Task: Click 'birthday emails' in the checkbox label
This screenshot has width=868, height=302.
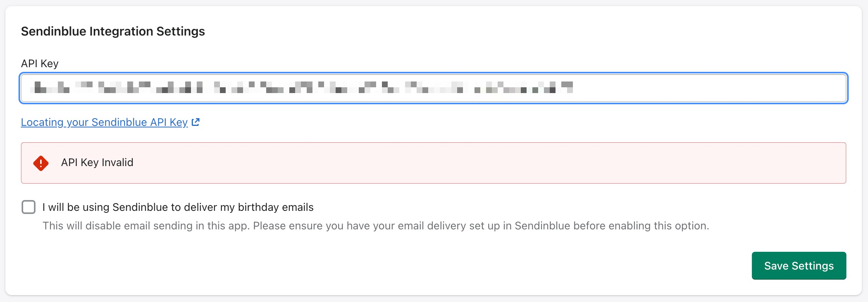Action: click(x=275, y=207)
